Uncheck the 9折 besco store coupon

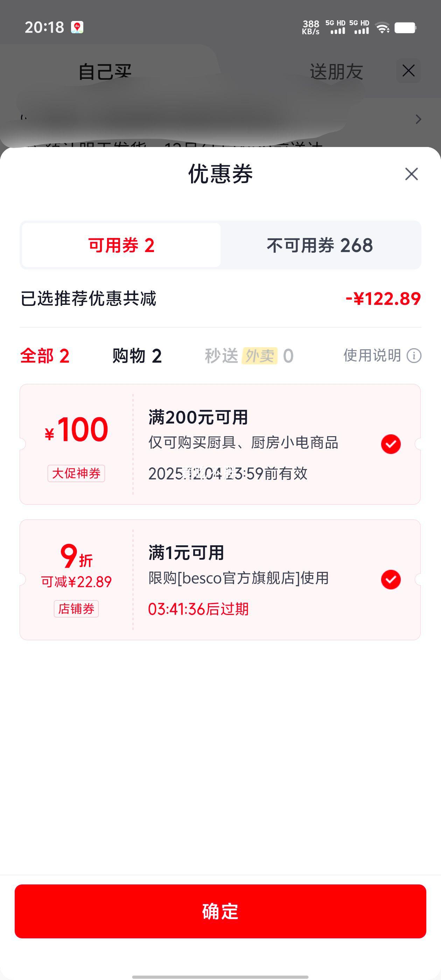pos(391,579)
